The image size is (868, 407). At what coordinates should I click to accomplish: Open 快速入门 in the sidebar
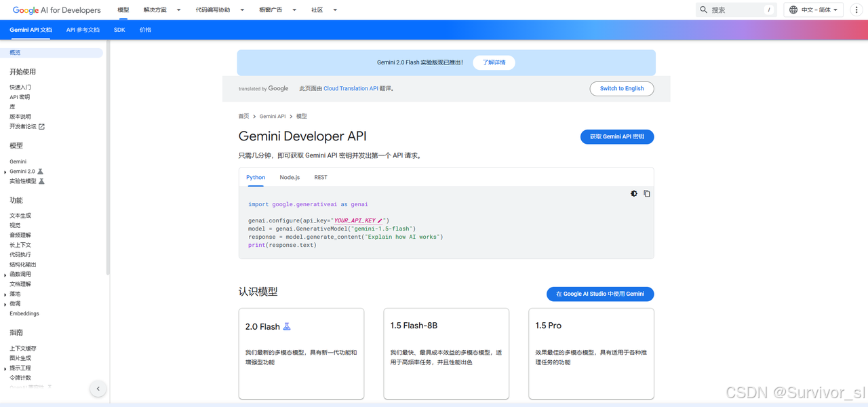(20, 88)
